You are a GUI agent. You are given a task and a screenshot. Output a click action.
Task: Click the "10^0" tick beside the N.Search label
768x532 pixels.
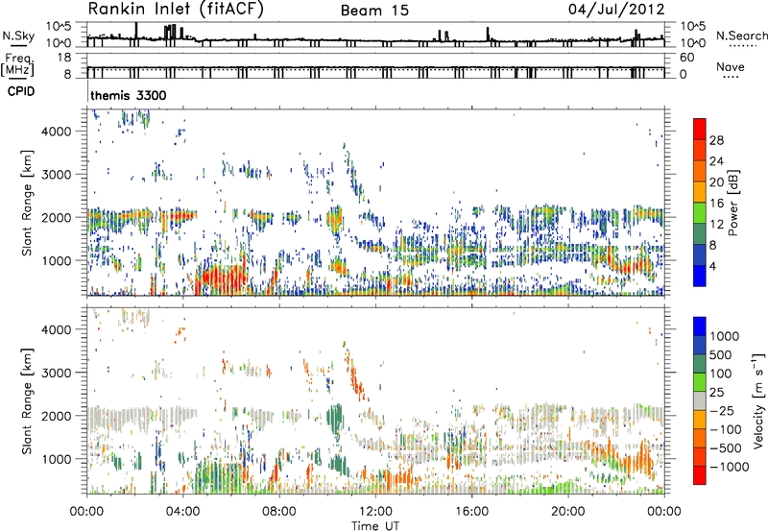tap(693, 43)
